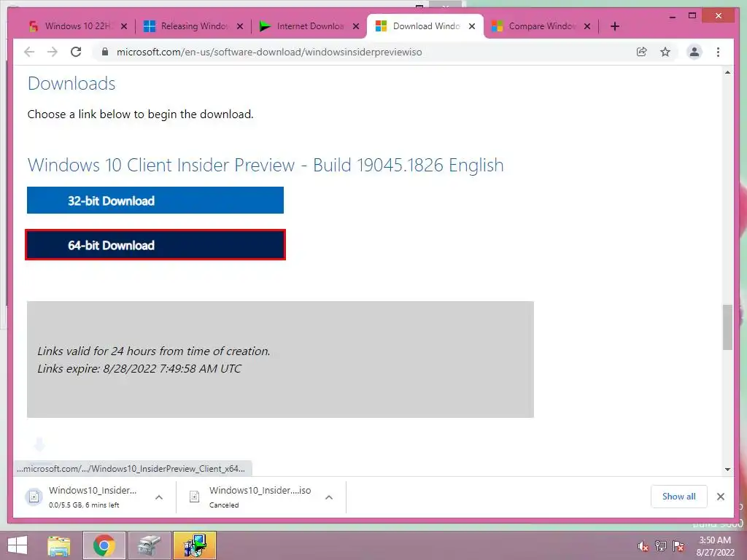Open the Windows Start button

pyautogui.click(x=18, y=545)
